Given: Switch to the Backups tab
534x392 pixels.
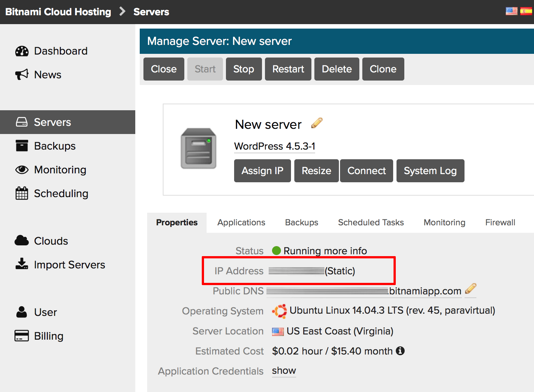Looking at the screenshot, I should coord(302,223).
